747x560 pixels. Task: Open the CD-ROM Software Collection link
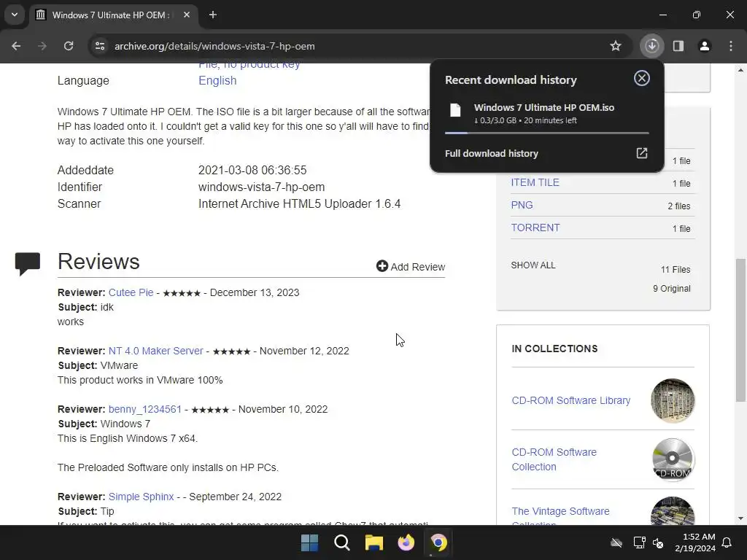tap(554, 459)
